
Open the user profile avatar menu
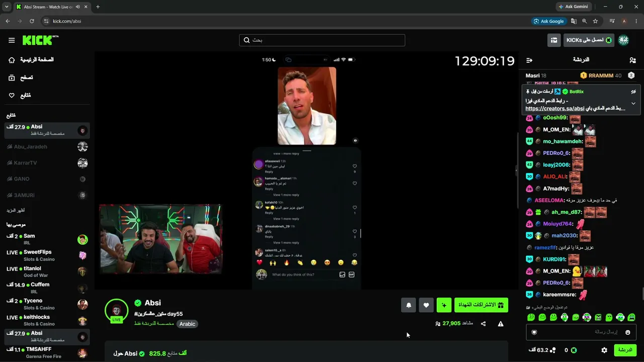[623, 40]
